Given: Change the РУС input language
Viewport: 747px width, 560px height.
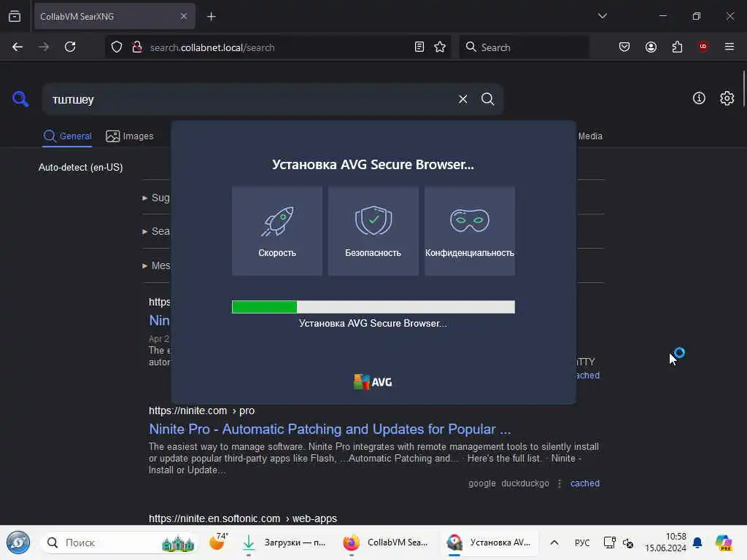Looking at the screenshot, I should click(x=581, y=542).
